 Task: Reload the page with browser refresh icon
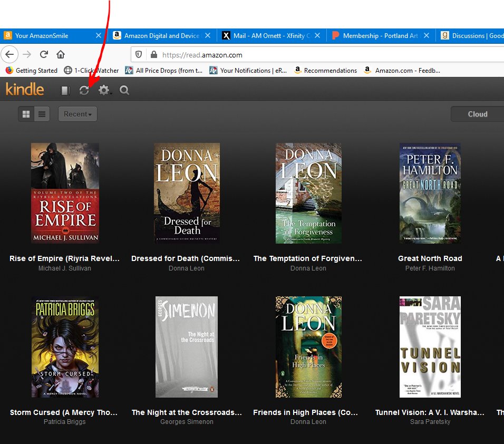[x=44, y=54]
